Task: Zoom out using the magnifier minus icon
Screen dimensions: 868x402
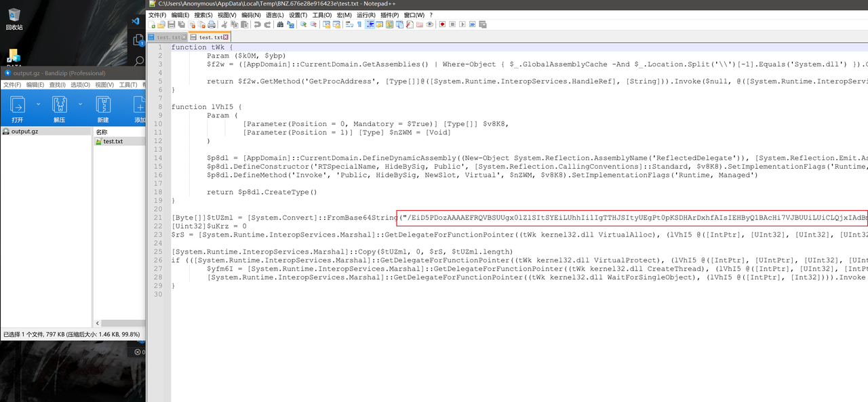Action: coord(313,24)
